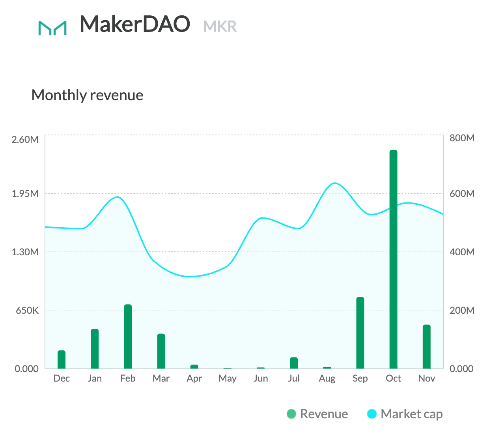Click the MKR ticker label
The width and height of the screenshot is (504, 438).
[x=220, y=26]
